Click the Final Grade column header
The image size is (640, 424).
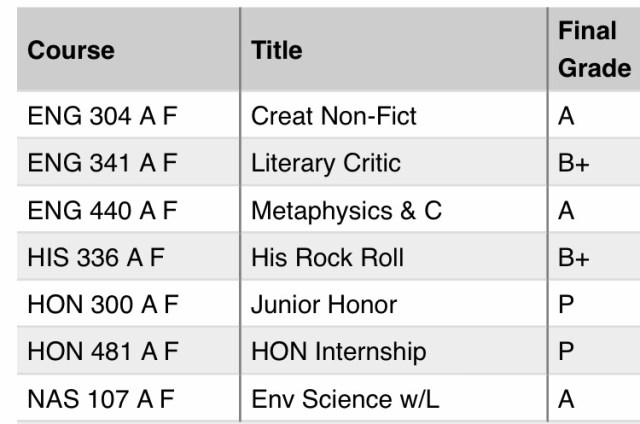pyautogui.click(x=593, y=50)
